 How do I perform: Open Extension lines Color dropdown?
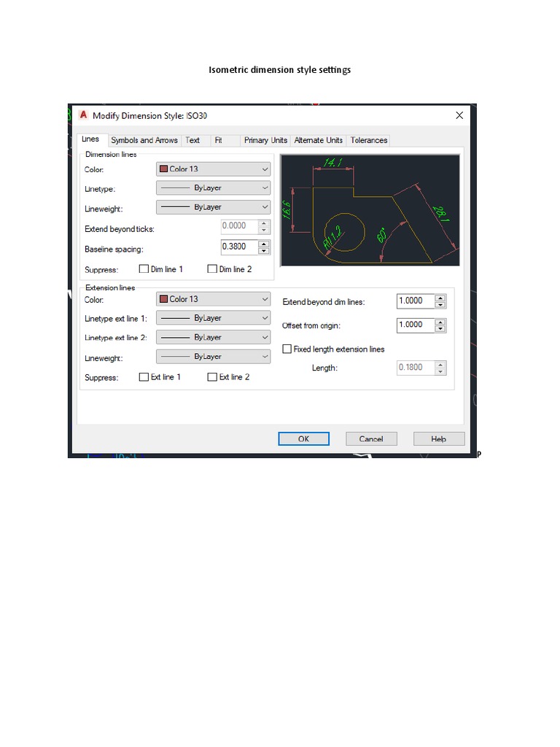point(214,299)
